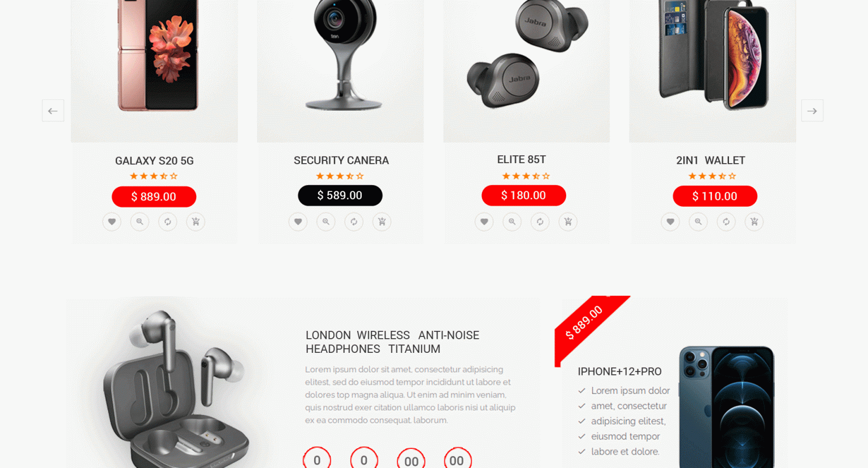Quick view the Elite 85T earbuds

[x=512, y=222]
